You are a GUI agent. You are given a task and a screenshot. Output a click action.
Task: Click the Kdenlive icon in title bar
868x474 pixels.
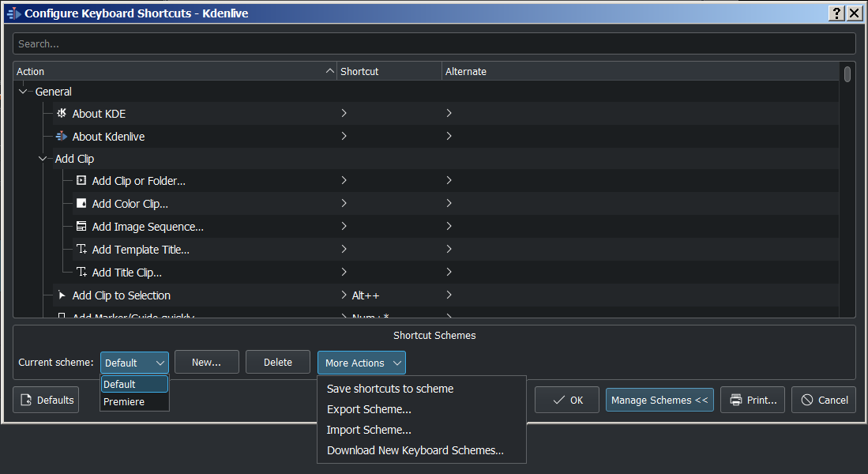point(14,13)
